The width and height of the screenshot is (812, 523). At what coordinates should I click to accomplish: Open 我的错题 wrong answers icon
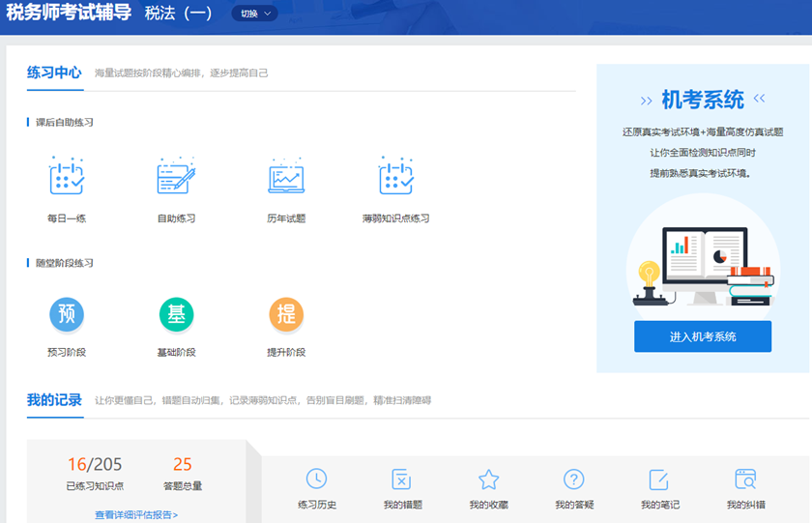click(x=402, y=479)
